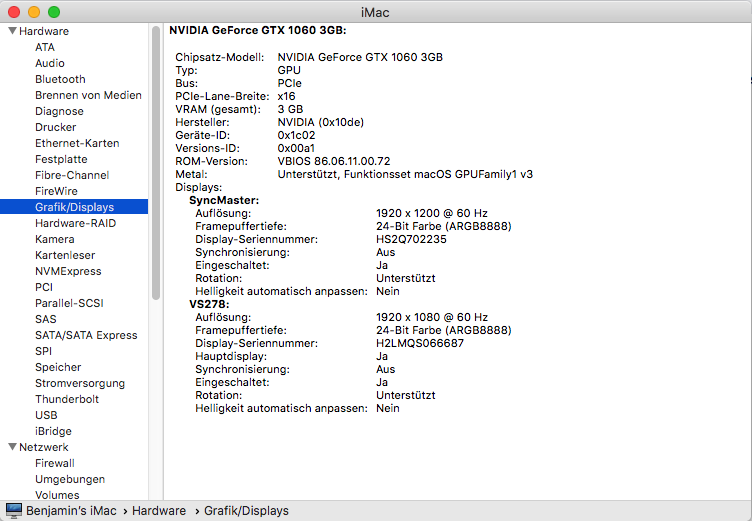
Task: Open Stromversorgung in sidebar
Action: (x=80, y=383)
